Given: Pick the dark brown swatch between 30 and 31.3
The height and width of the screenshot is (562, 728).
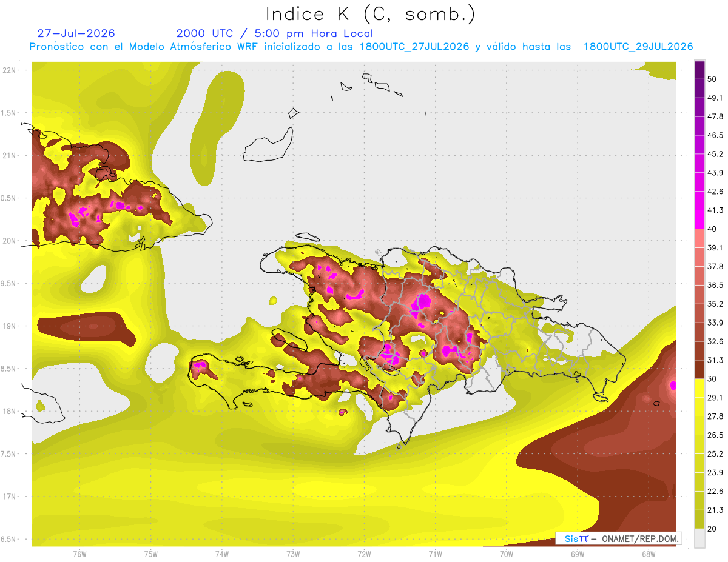Looking at the screenshot, I should [700, 369].
